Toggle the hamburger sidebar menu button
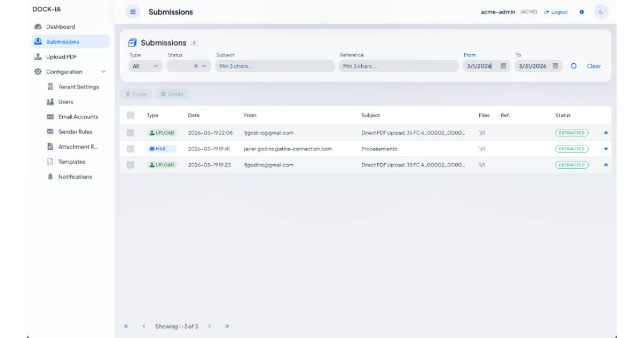 [133, 12]
